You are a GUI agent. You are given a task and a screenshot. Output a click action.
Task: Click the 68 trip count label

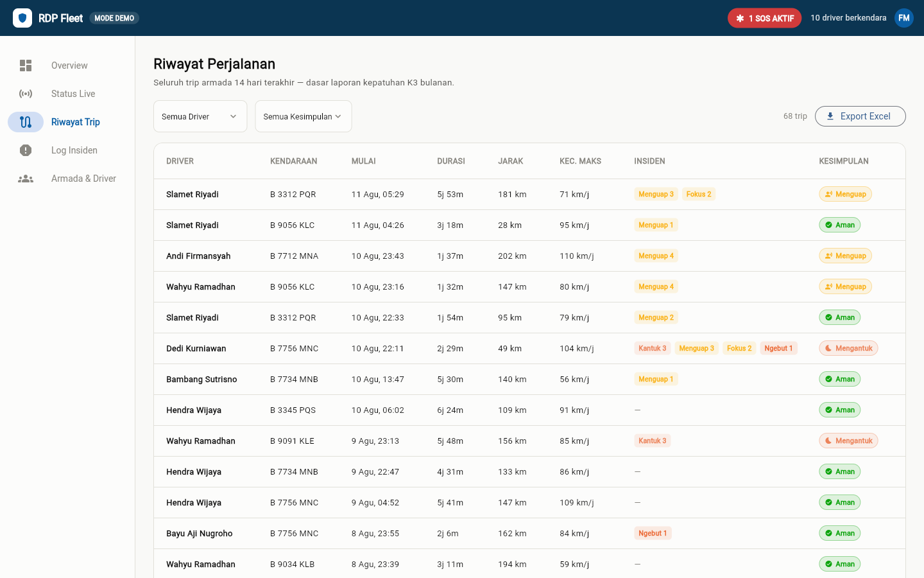pos(796,116)
